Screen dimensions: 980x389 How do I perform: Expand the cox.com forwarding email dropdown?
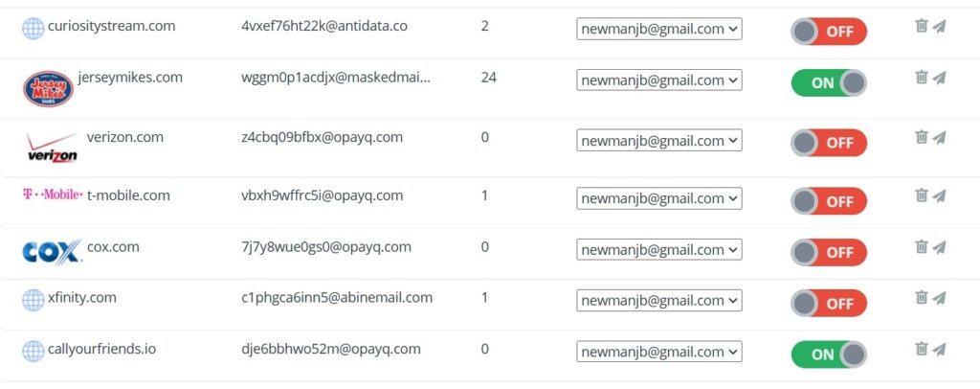click(658, 249)
